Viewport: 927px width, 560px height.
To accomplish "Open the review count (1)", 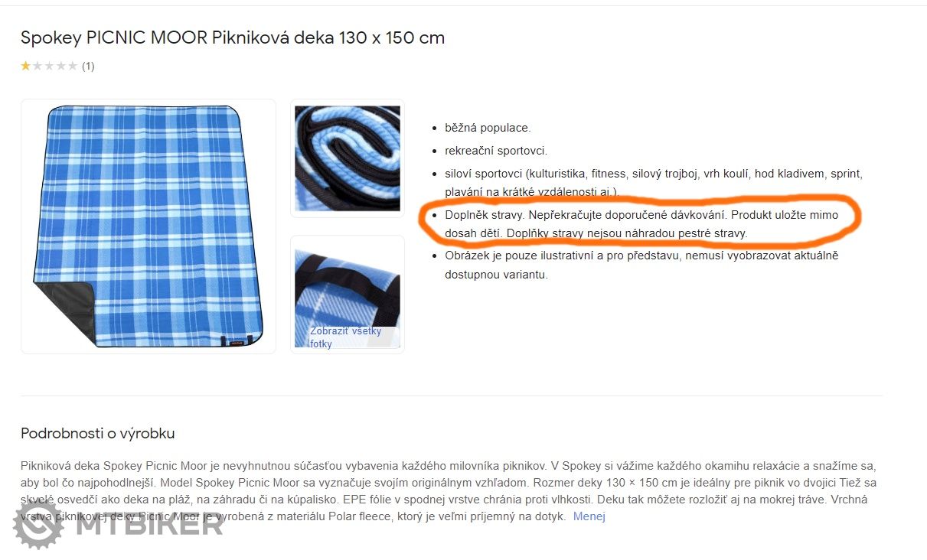I will coord(88,66).
